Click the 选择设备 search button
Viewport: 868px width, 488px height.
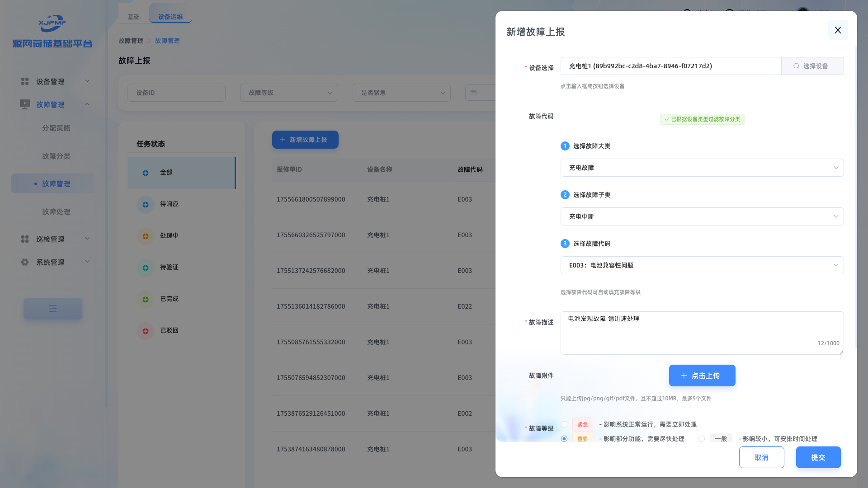(812, 66)
